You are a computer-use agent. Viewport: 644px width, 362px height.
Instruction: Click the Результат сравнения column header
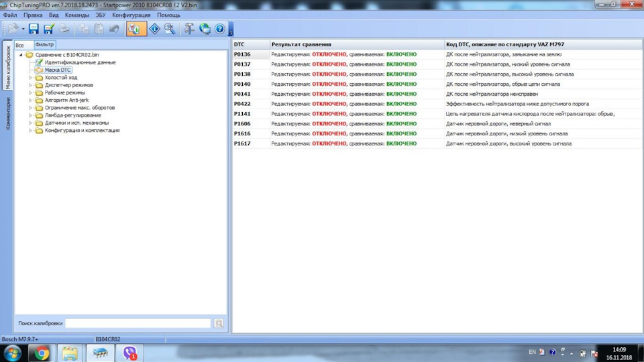pyautogui.click(x=357, y=44)
